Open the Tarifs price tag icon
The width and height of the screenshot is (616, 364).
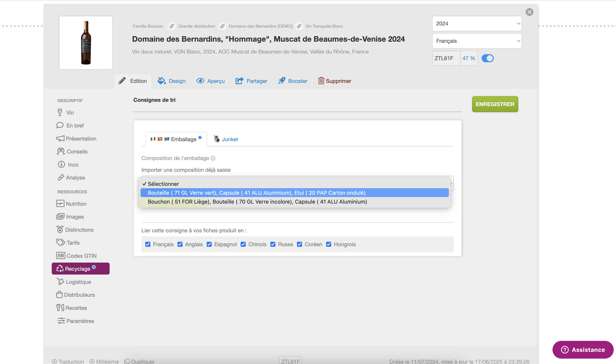61,243
